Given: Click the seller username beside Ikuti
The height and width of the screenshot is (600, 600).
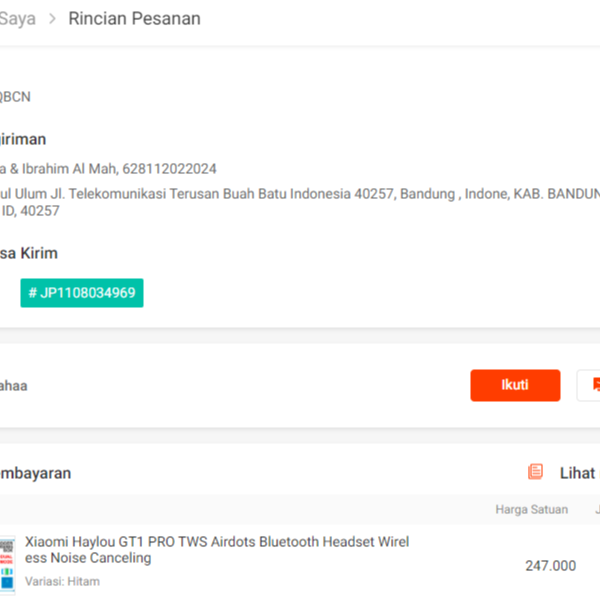Looking at the screenshot, I should (x=14, y=386).
